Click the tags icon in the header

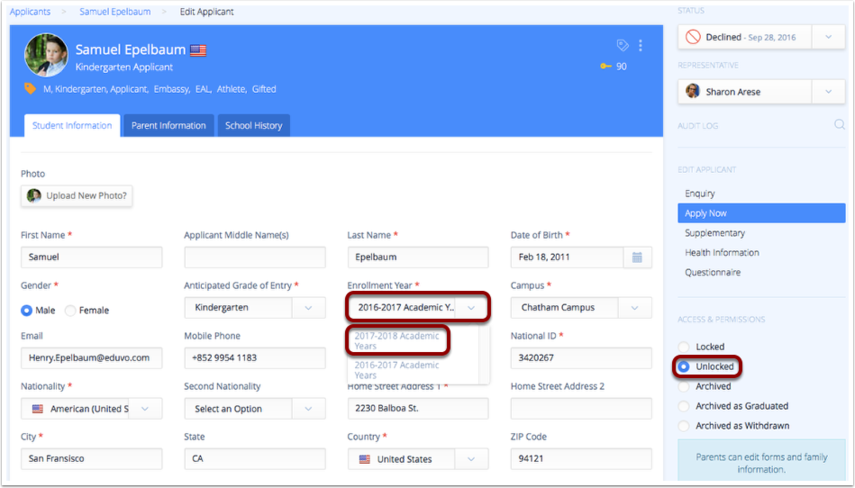tap(622, 46)
